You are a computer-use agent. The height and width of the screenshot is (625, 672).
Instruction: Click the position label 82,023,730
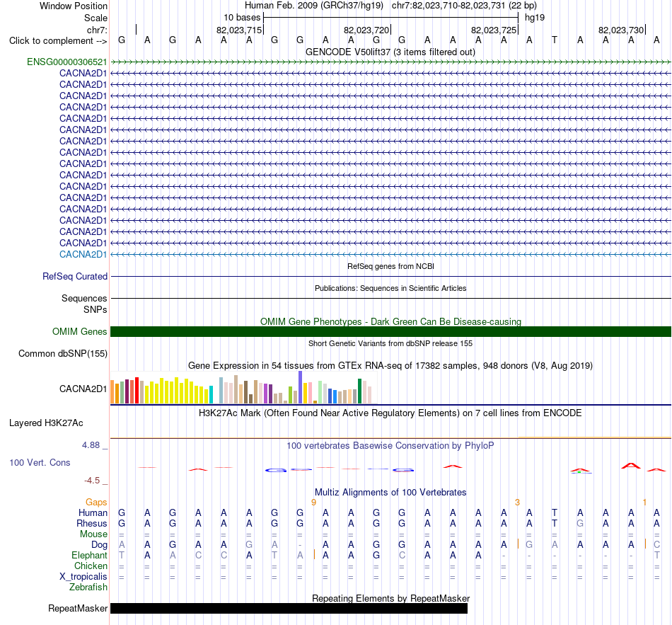pos(621,30)
